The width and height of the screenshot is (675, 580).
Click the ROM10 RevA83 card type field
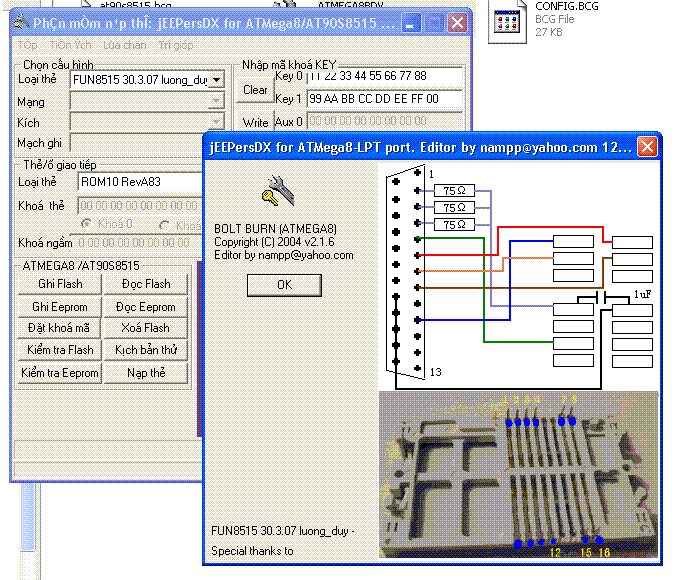[140, 182]
